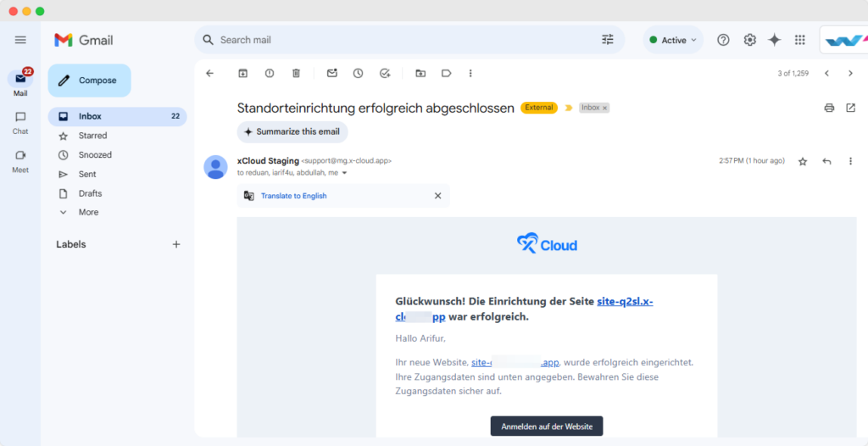868x446 pixels.
Task: Click the Compose button
Action: pyautogui.click(x=89, y=81)
